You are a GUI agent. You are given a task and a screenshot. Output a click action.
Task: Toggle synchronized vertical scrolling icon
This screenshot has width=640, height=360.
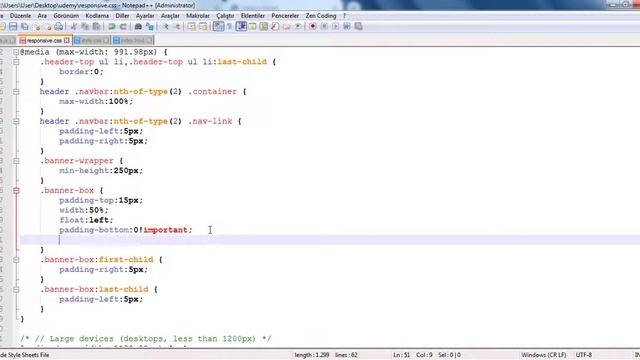tap(191, 27)
